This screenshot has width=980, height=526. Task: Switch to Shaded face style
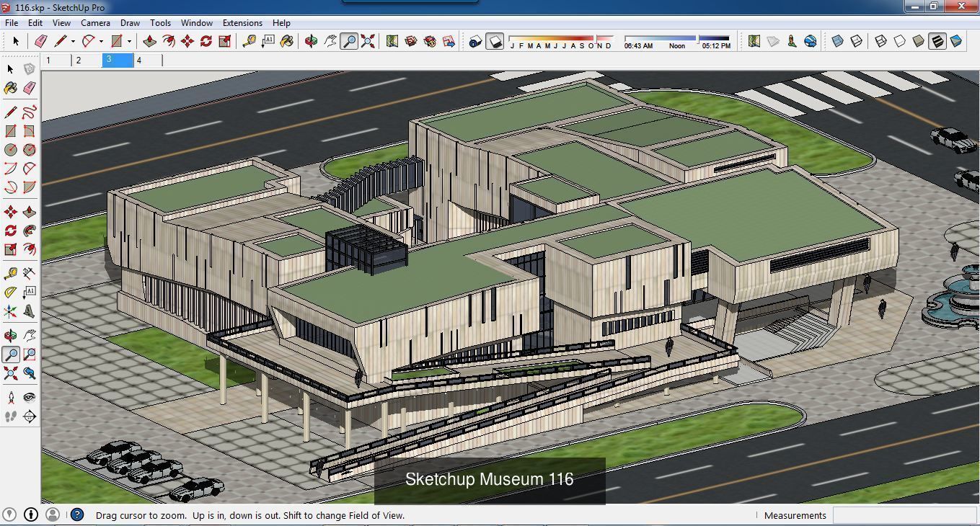918,41
